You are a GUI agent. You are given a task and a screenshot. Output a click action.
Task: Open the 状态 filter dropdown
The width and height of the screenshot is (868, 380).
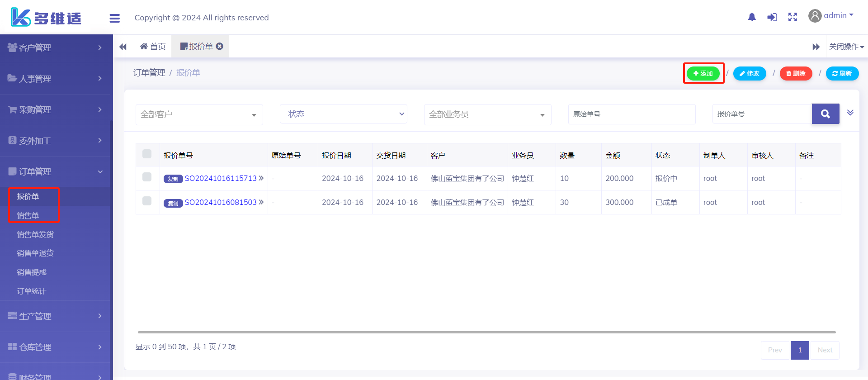344,114
